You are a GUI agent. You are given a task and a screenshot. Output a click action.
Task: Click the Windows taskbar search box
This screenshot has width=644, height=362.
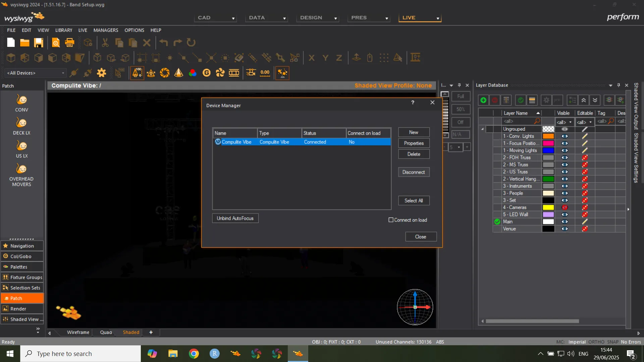[80, 354]
